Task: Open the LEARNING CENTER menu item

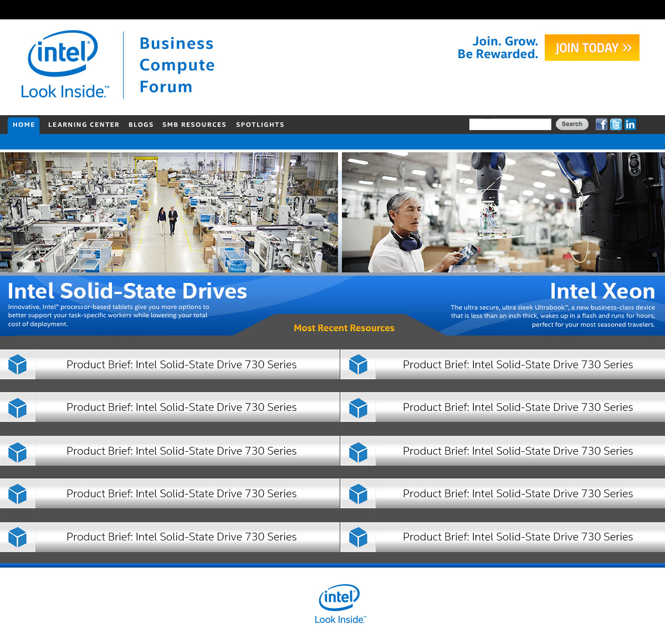Action: 84,125
